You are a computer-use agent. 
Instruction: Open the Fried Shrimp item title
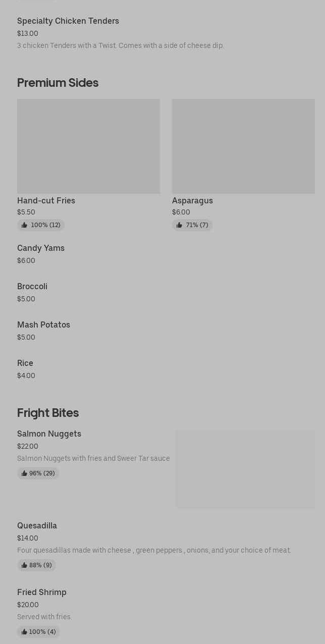point(42,592)
